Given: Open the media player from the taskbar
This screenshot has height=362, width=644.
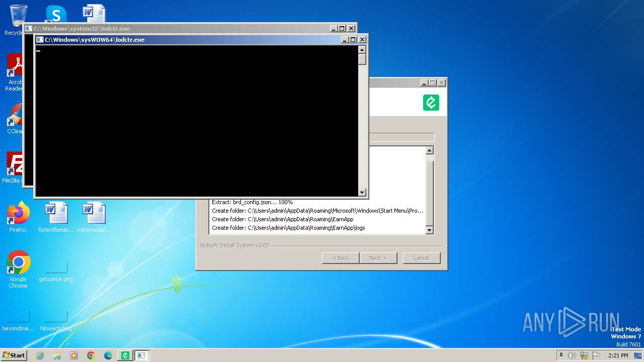Looking at the screenshot, I should (74, 355).
